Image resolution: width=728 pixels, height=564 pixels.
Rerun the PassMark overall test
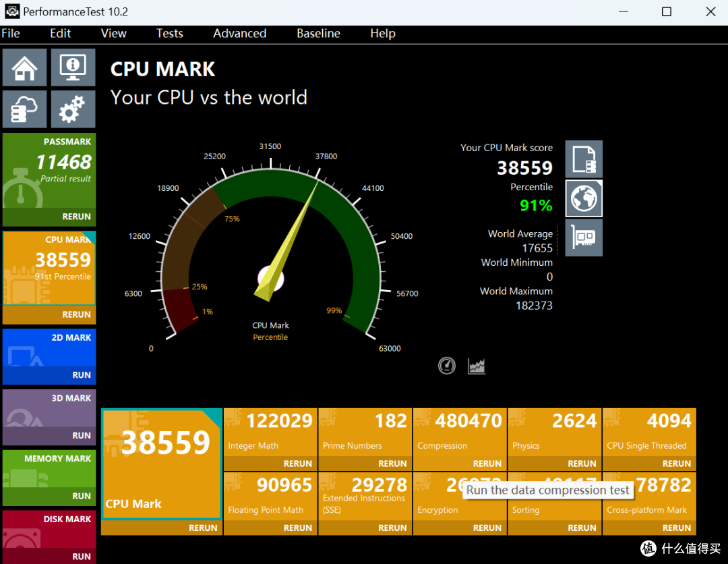coord(49,217)
